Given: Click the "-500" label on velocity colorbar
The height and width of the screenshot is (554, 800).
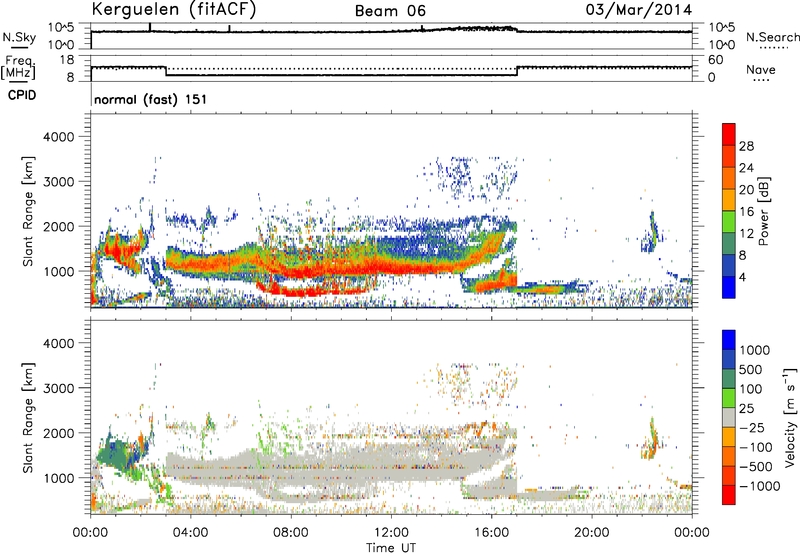Looking at the screenshot, I should 756,466.
